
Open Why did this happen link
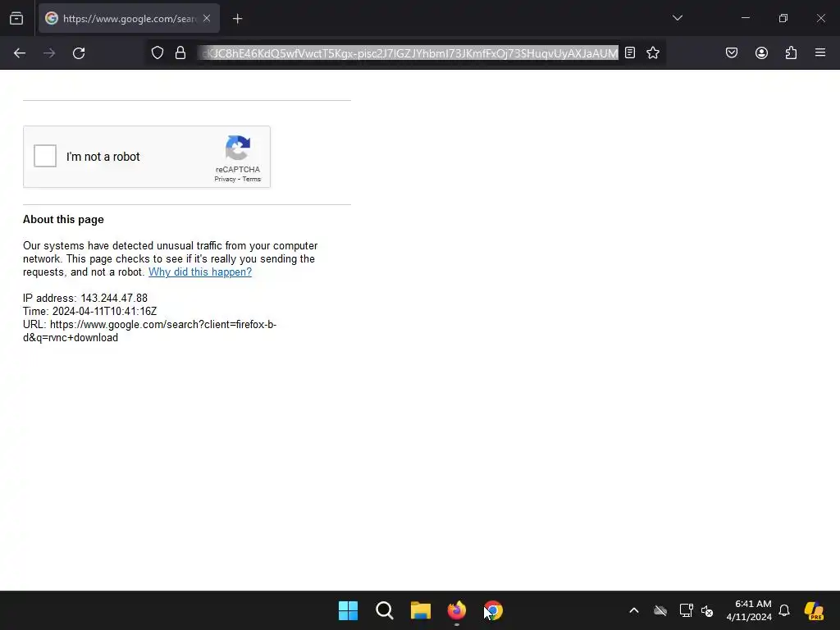[200, 272]
